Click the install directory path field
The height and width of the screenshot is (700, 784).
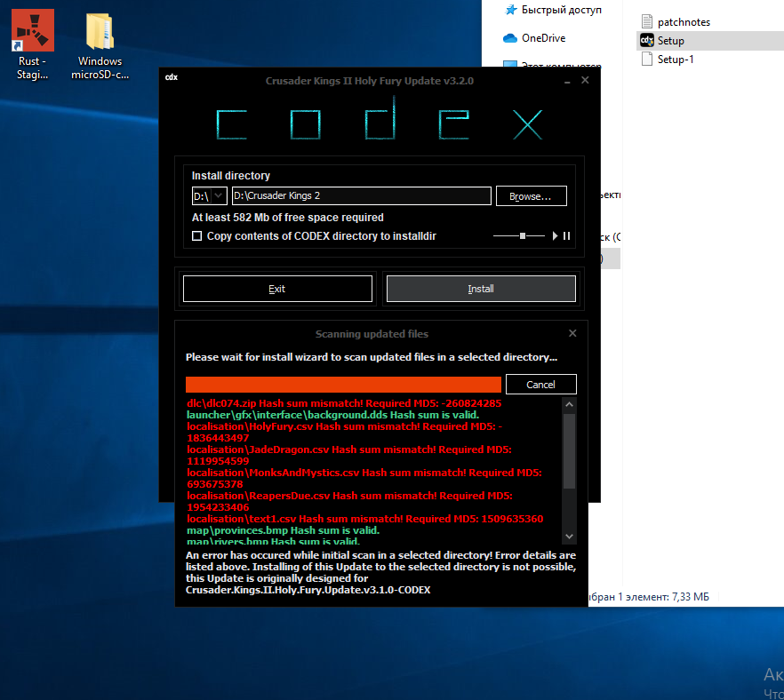tap(361, 195)
